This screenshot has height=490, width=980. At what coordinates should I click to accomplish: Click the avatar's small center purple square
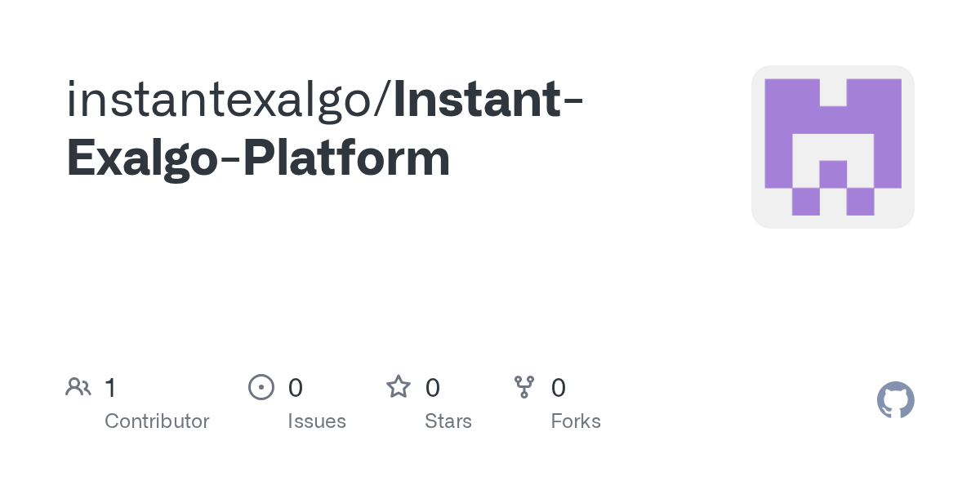pos(832,173)
